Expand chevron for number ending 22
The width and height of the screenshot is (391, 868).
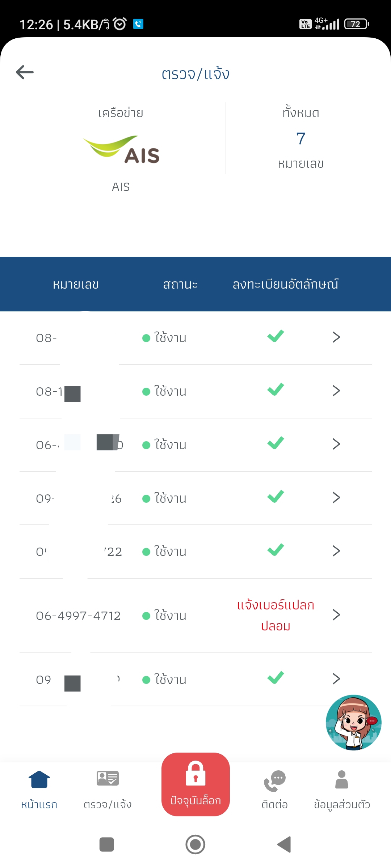[336, 551]
